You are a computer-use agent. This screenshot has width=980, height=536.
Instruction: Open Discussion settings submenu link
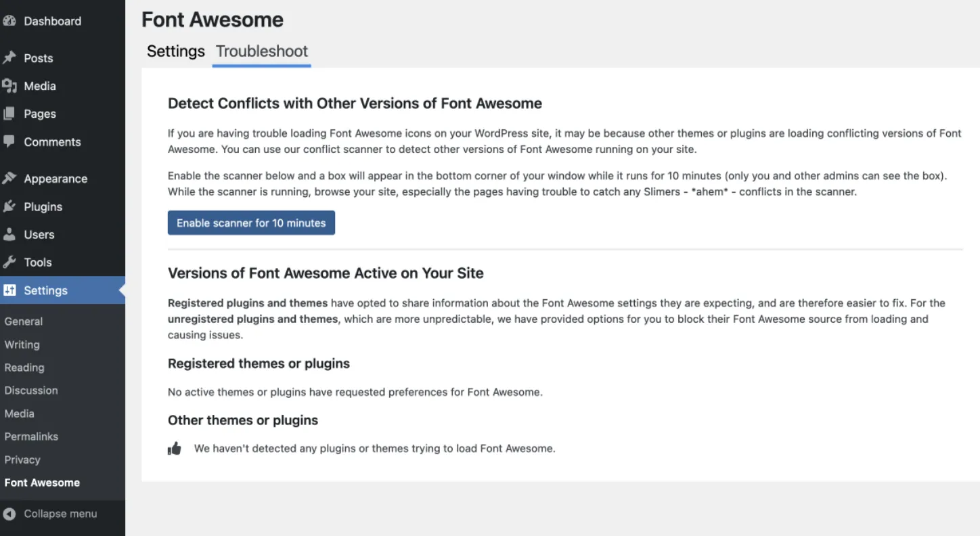click(31, 390)
